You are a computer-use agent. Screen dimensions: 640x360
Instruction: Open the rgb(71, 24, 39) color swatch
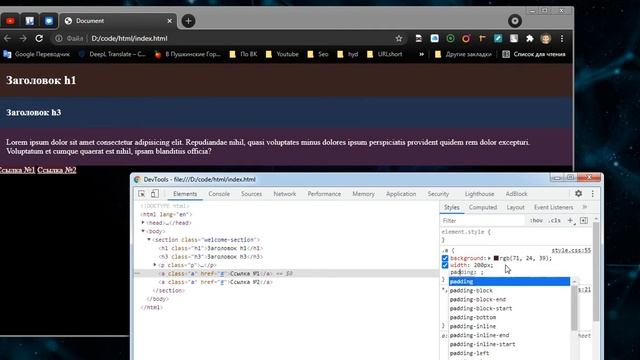496,258
